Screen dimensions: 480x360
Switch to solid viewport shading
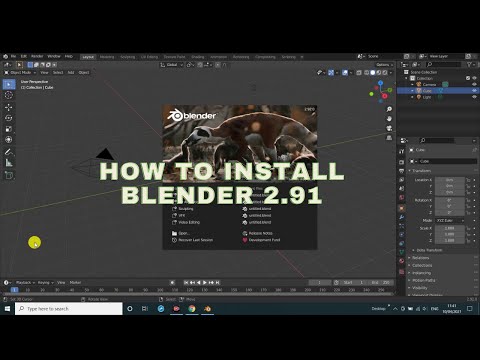(373, 72)
